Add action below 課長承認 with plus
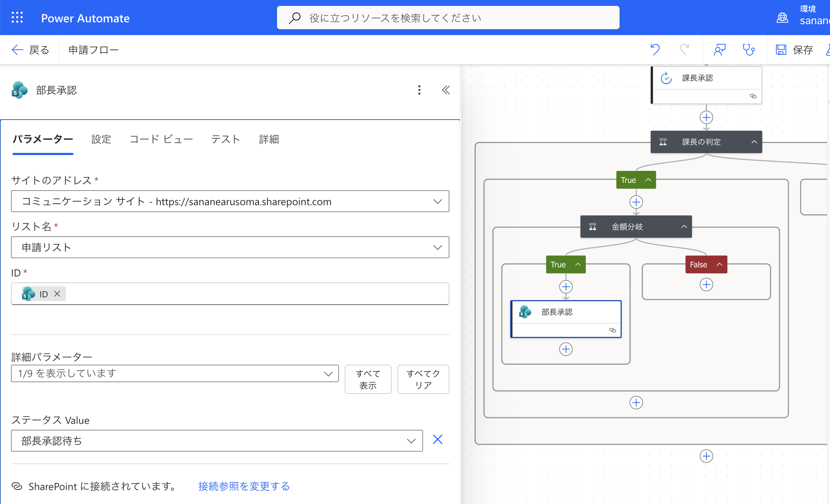Viewport: 830px width, 504px height. 706,117
